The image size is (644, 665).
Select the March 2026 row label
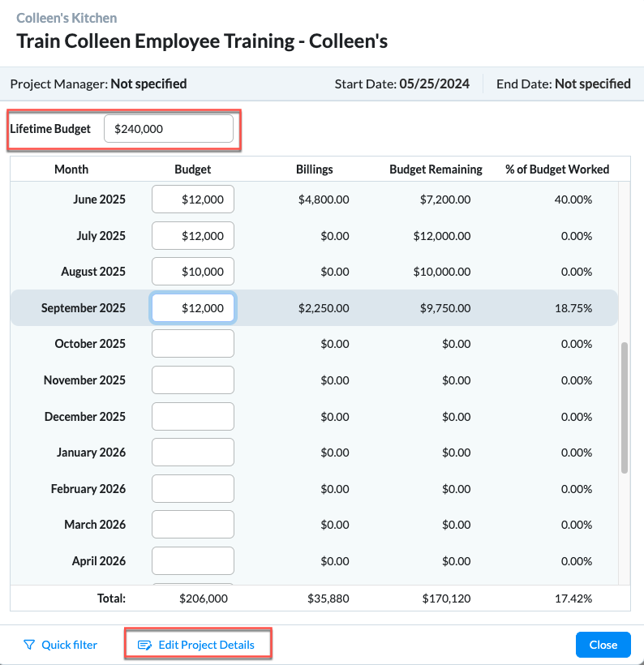[95, 525]
